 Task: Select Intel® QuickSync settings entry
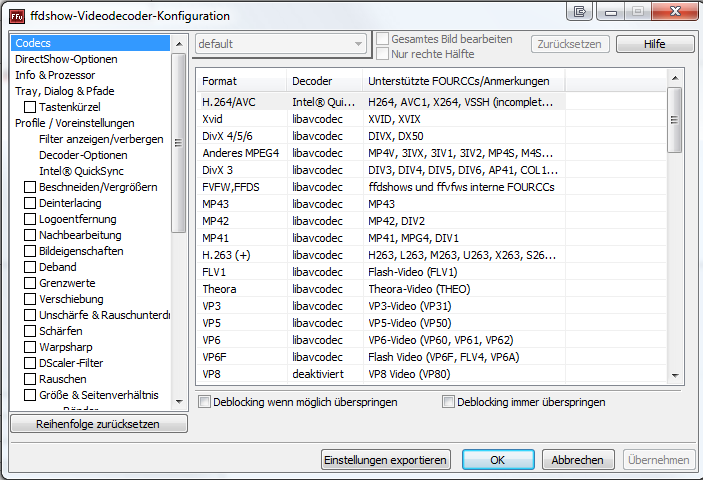pos(82,171)
